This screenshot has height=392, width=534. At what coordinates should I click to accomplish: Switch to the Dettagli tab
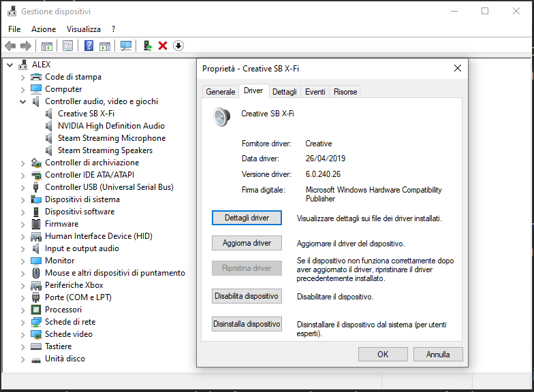tap(285, 92)
